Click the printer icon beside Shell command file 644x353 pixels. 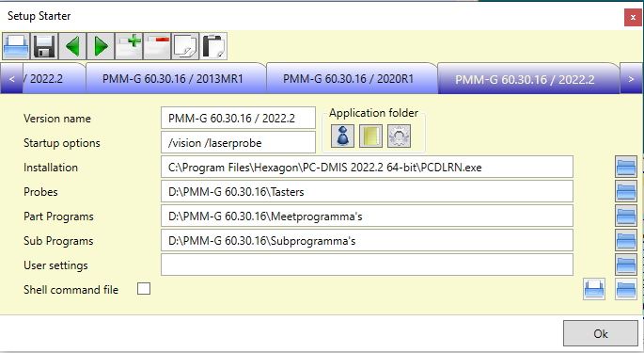click(x=594, y=289)
